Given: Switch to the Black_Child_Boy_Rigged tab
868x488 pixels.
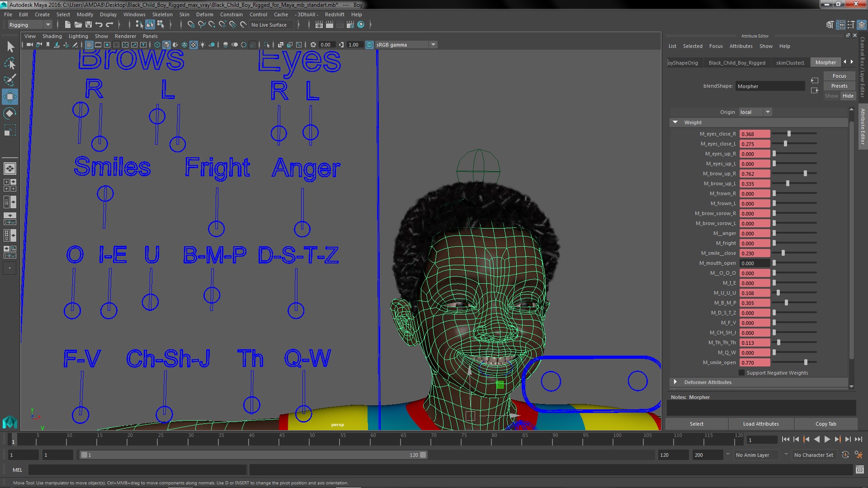Looking at the screenshot, I should 737,63.
